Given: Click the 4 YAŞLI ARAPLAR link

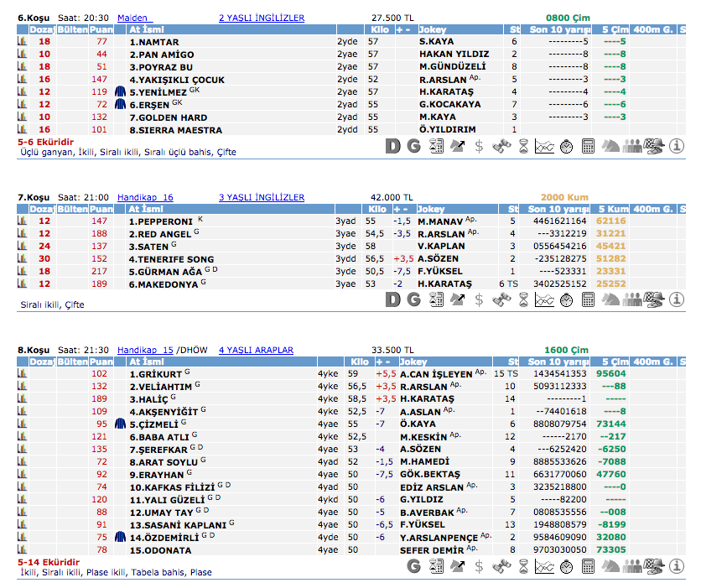Looking at the screenshot, I should (256, 350).
